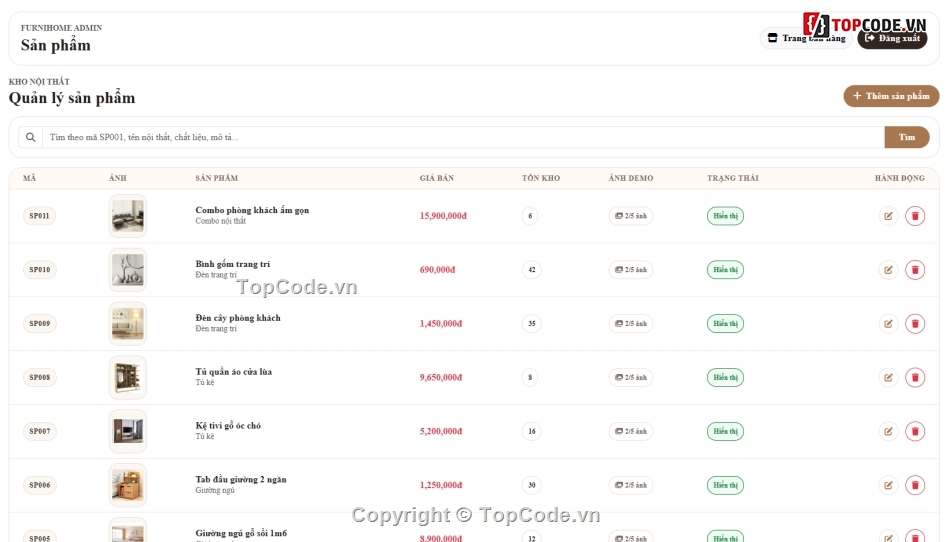Select product name Kệ tivi gỗ óc chó
The height and width of the screenshot is (542, 950).
click(x=228, y=426)
